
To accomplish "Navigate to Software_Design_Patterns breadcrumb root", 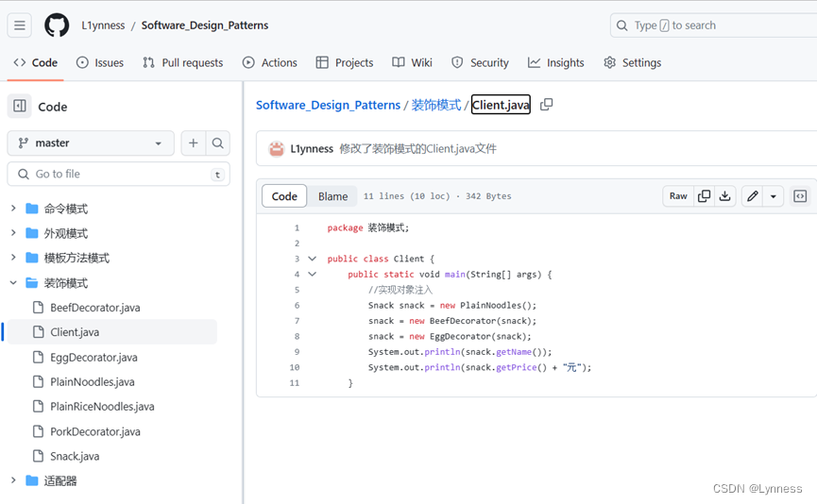I will [x=329, y=105].
